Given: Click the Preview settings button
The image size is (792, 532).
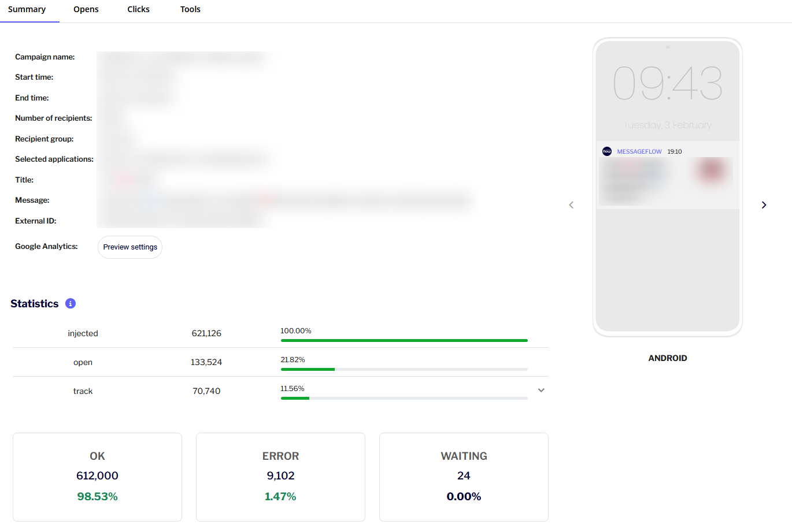Looking at the screenshot, I should (x=130, y=247).
